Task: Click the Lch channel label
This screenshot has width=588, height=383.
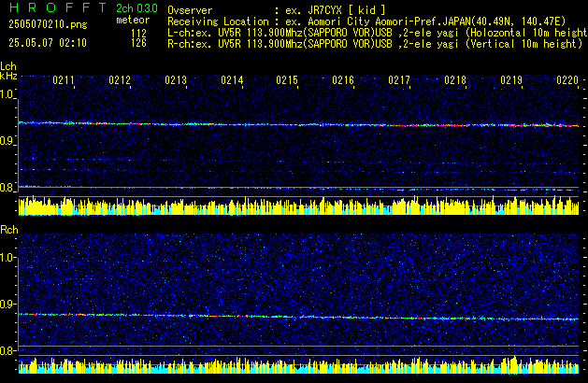Action: click(x=8, y=66)
